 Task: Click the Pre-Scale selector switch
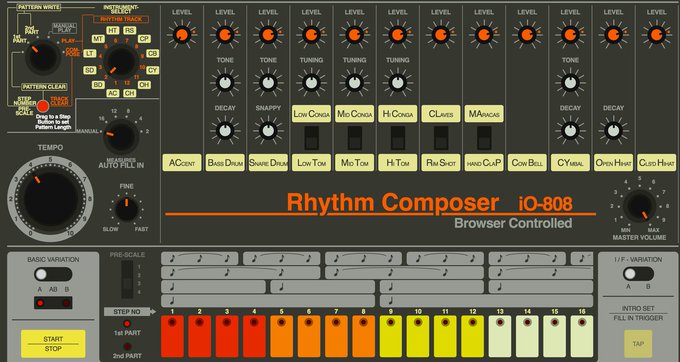tap(127, 280)
